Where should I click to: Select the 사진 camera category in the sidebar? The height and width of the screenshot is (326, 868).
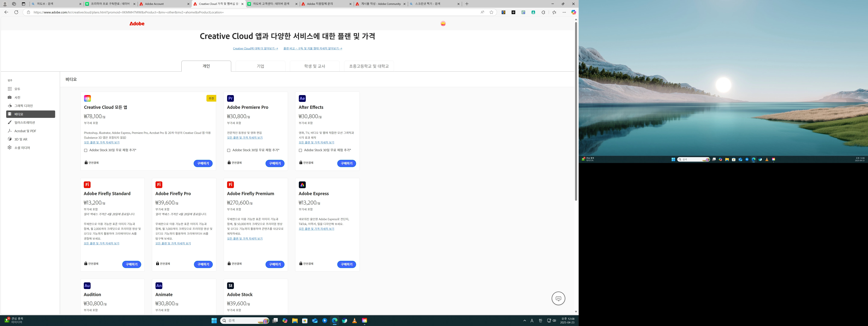[x=17, y=97]
